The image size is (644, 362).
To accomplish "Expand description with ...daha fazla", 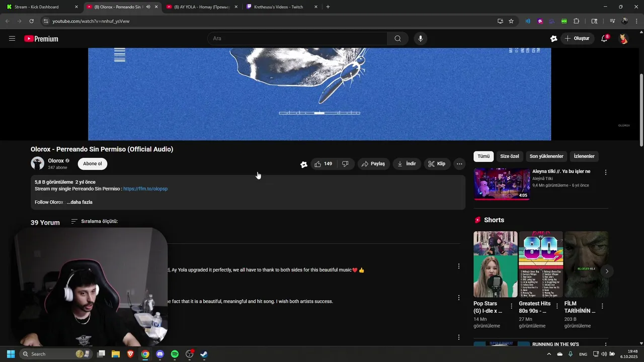I will pos(79,202).
